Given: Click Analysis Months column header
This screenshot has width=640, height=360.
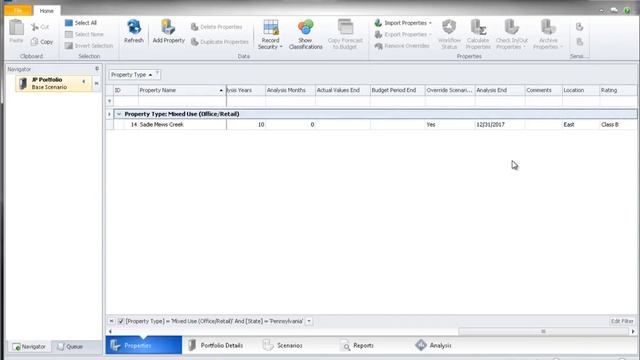Looking at the screenshot, I should [x=290, y=90].
